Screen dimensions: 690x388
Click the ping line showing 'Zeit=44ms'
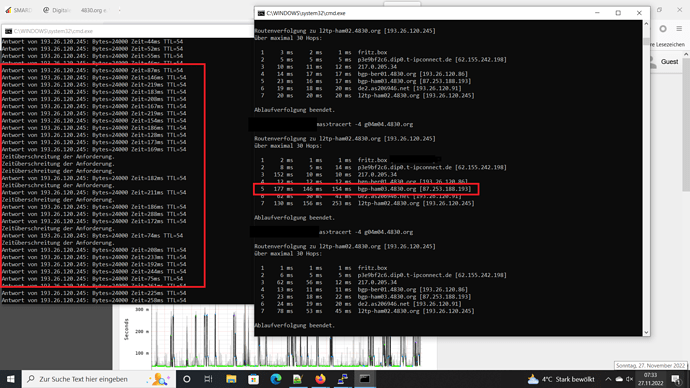click(x=92, y=41)
